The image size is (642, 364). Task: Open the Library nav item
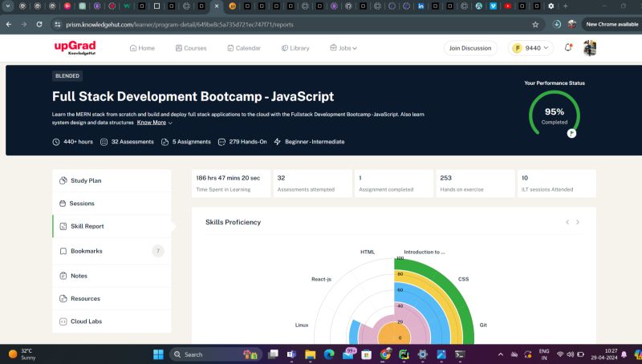pyautogui.click(x=295, y=48)
